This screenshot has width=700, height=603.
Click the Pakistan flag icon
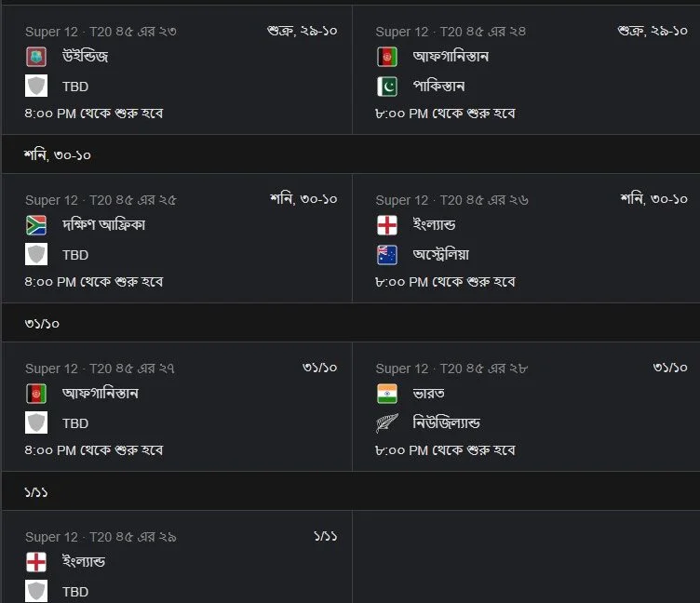(x=387, y=87)
